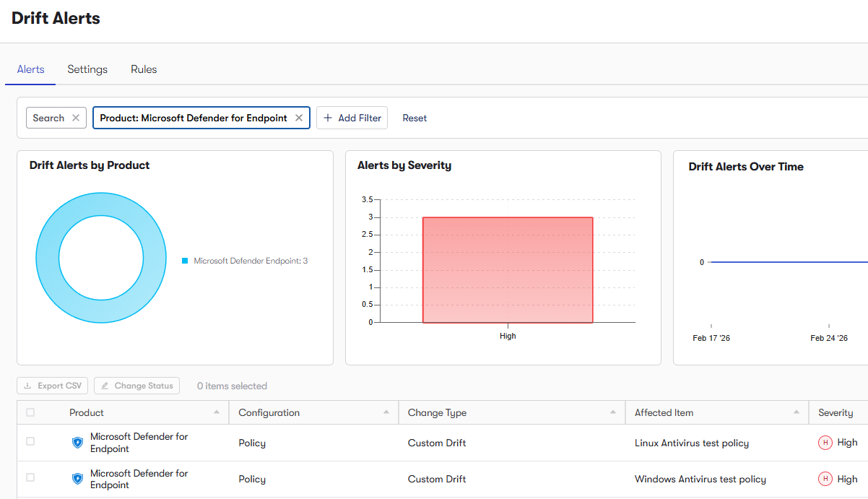Sort by the Affected Item column arrow
This screenshot has width=868, height=499.
click(797, 412)
